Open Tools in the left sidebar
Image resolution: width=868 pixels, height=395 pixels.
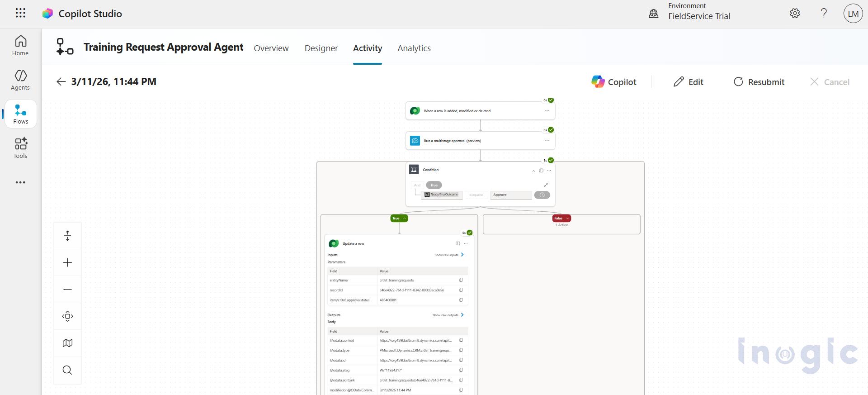click(20, 148)
